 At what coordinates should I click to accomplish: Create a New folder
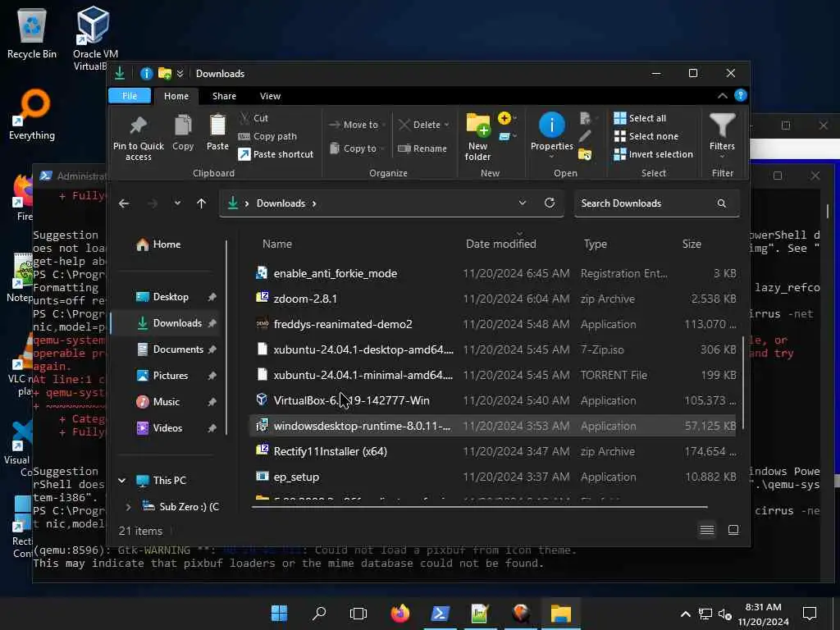tap(478, 137)
